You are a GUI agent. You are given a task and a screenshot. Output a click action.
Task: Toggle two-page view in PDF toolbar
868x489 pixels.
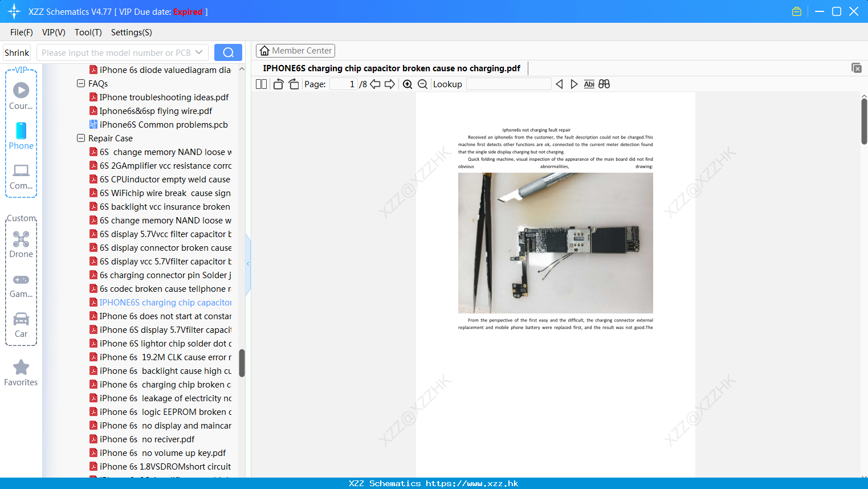[x=262, y=84]
